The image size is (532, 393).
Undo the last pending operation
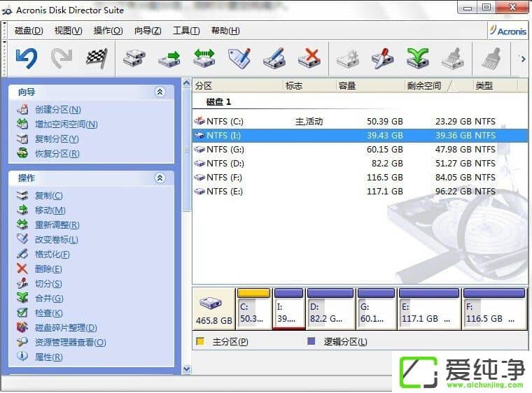tap(27, 58)
